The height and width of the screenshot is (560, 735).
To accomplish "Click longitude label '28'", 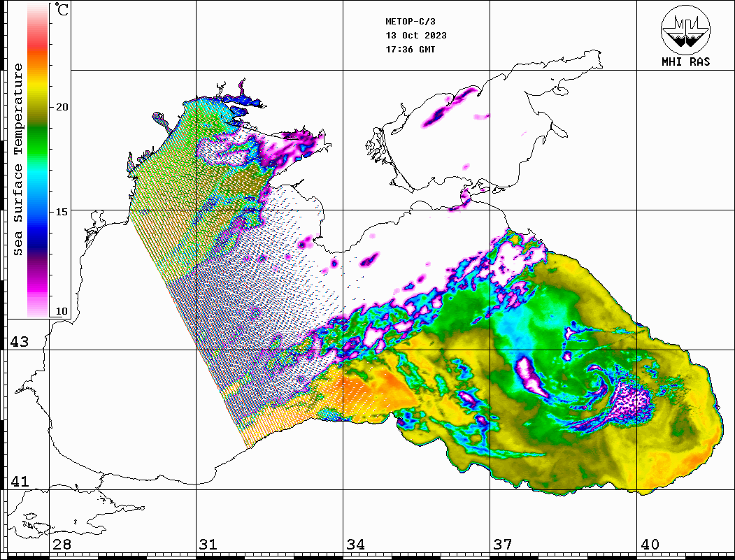I will [x=62, y=544].
